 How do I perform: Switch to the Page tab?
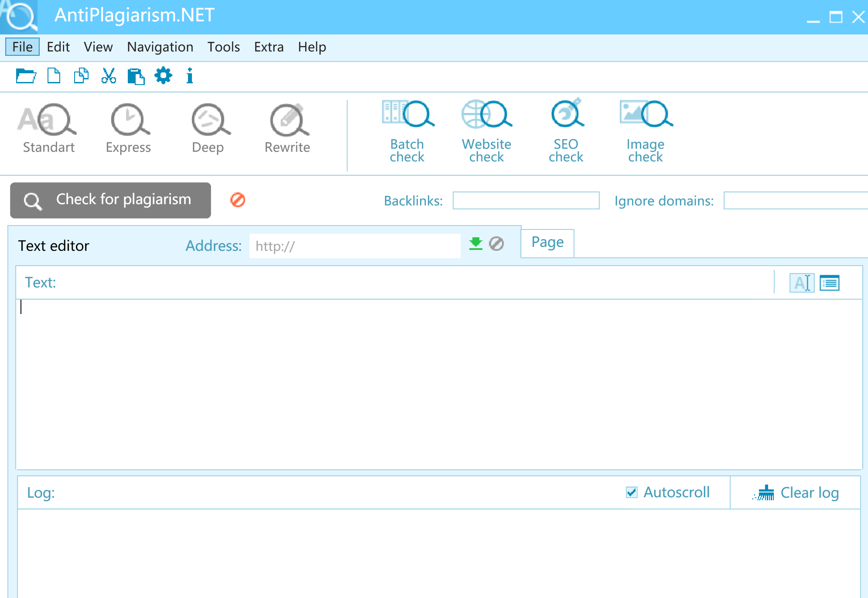click(x=547, y=243)
